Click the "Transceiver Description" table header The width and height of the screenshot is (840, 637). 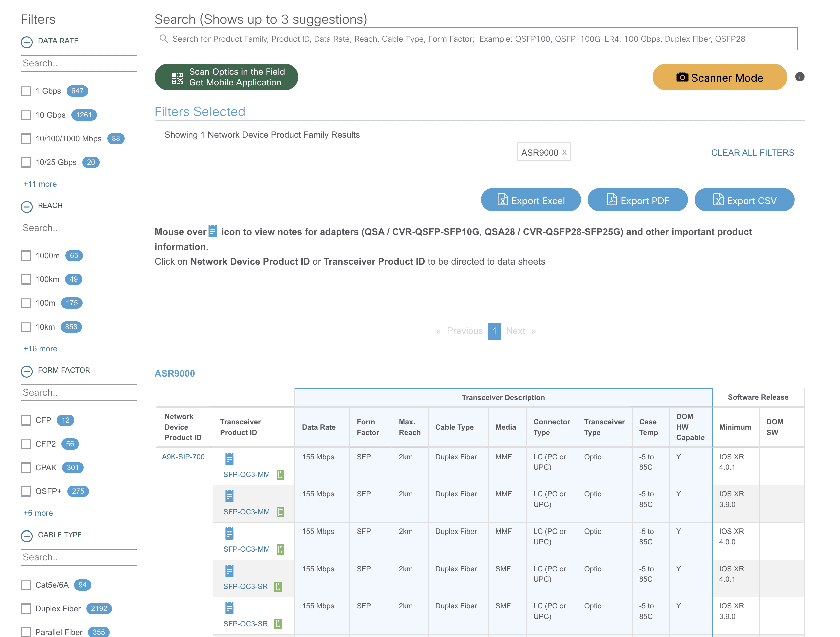[x=503, y=398]
